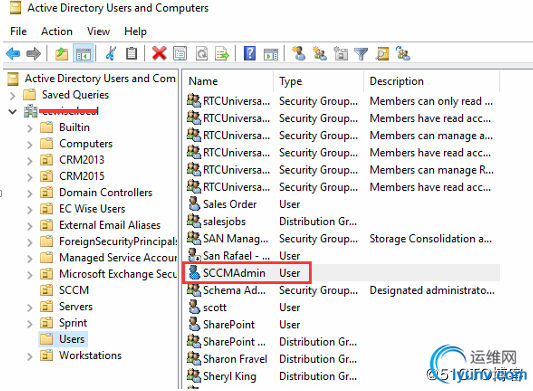Click the Add to group toolbar icon

[403, 53]
